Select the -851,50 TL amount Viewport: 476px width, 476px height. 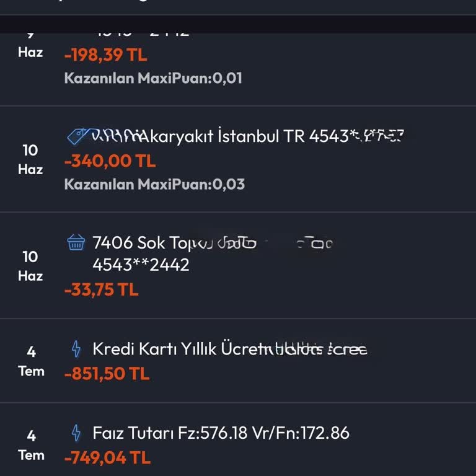[107, 374]
